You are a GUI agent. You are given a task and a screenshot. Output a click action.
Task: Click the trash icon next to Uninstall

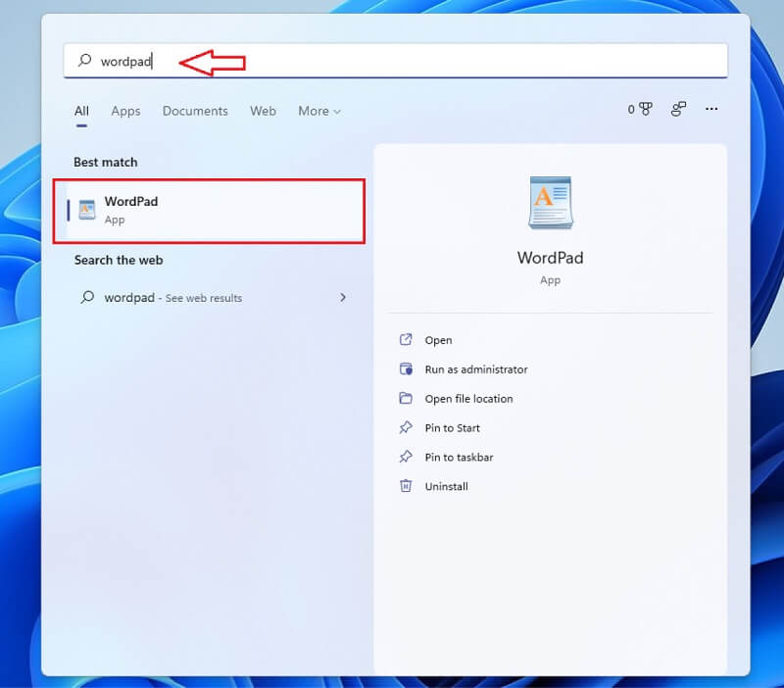(408, 487)
